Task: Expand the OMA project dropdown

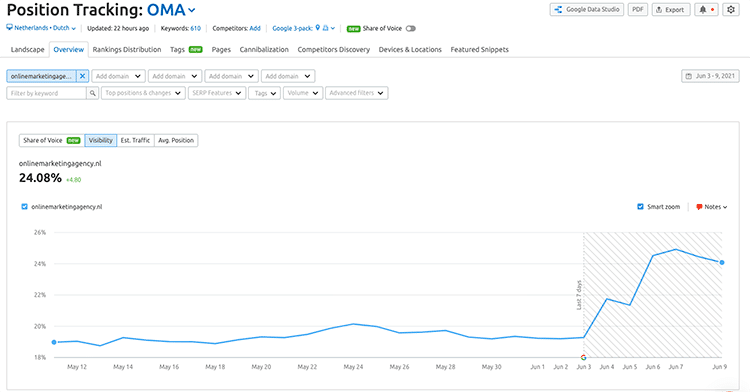Action: point(171,10)
